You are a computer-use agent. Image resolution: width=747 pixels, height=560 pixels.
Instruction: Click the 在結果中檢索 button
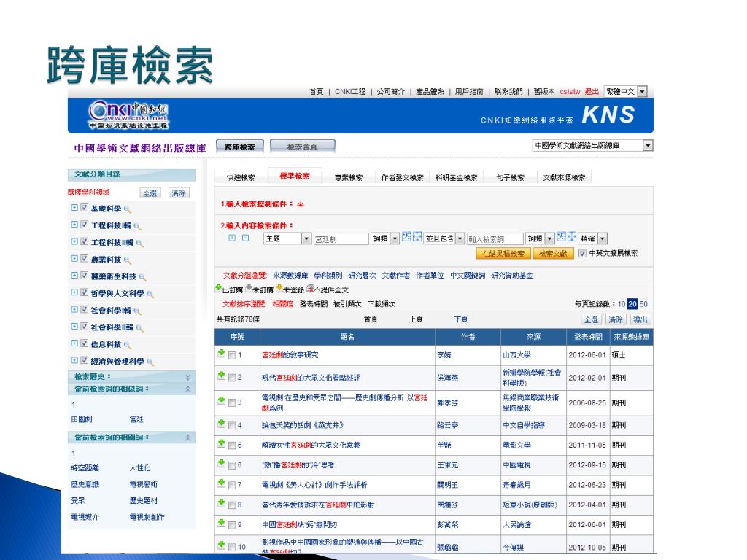pos(503,254)
